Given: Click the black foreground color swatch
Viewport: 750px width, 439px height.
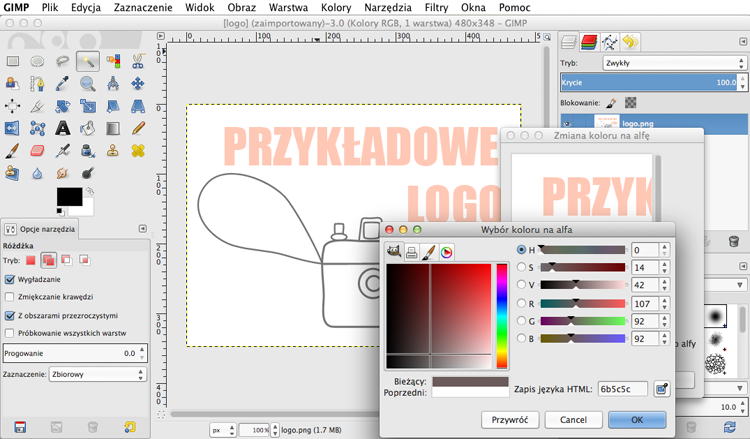Looking at the screenshot, I should click(x=69, y=197).
